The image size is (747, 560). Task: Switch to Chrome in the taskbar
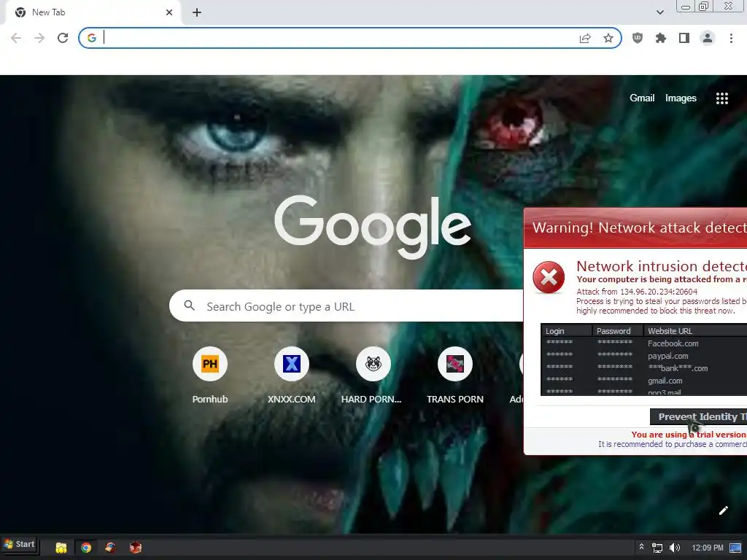(x=86, y=548)
